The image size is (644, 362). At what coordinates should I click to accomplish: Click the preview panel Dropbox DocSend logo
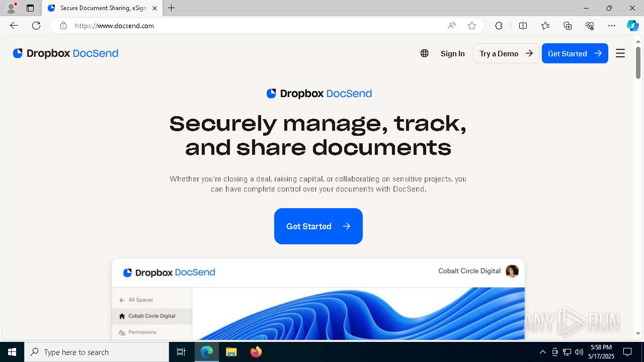tap(169, 273)
